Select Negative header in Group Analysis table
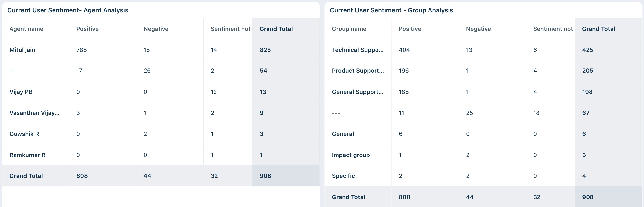644x207 pixels. click(x=478, y=29)
